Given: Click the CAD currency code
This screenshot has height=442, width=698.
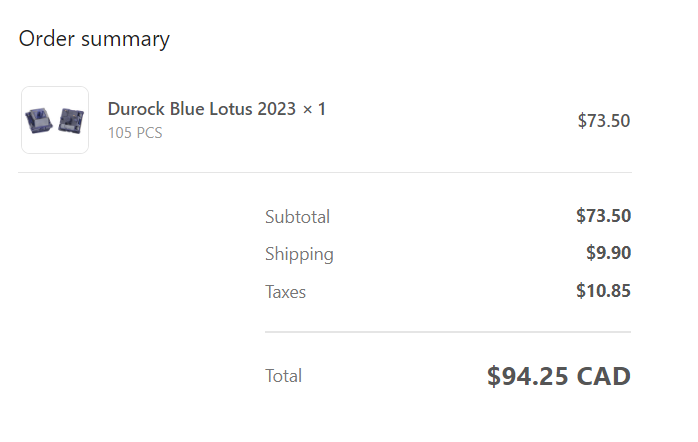Looking at the screenshot, I should tap(606, 376).
